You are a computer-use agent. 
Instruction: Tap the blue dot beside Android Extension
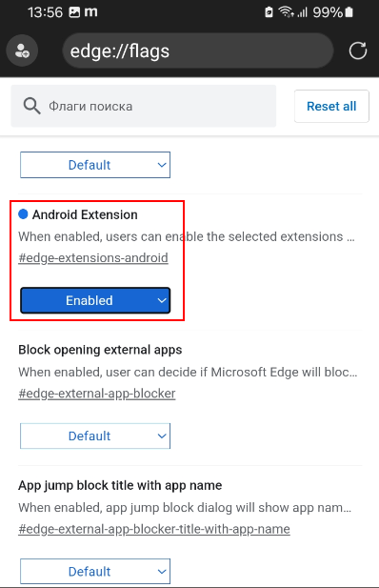click(23, 214)
